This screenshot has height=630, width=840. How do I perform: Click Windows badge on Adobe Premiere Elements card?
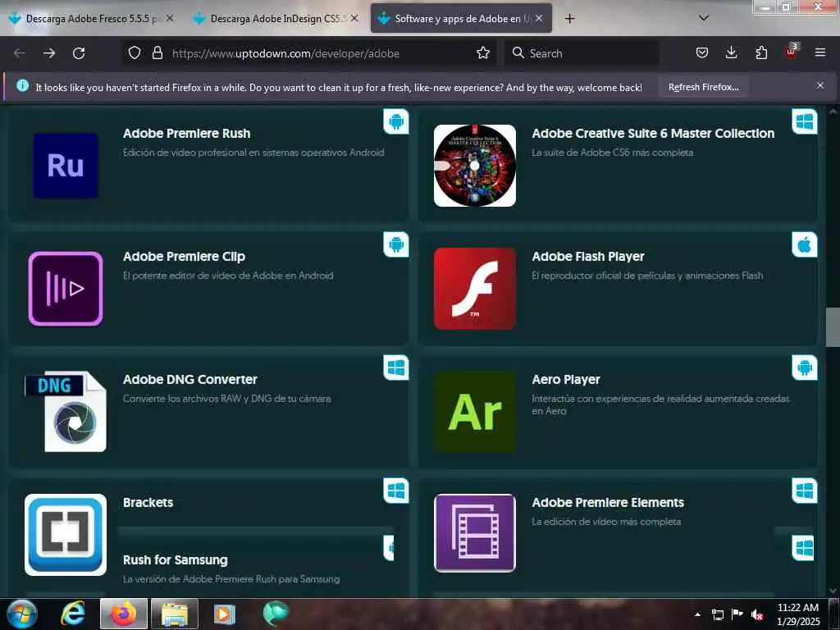click(805, 491)
